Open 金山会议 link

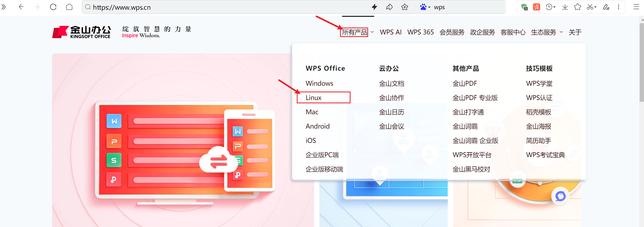[391, 126]
